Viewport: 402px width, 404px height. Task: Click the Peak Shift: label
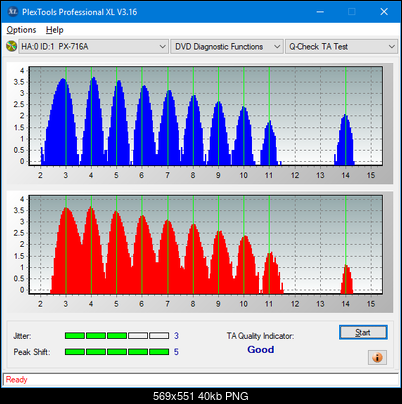click(32, 352)
